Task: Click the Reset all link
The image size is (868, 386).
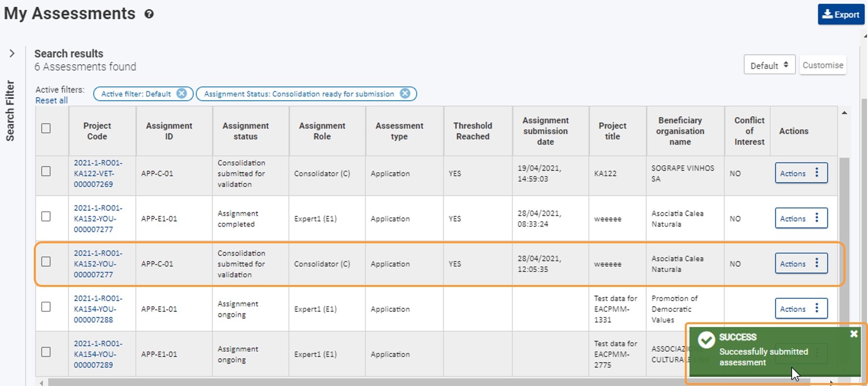Action: [51, 100]
